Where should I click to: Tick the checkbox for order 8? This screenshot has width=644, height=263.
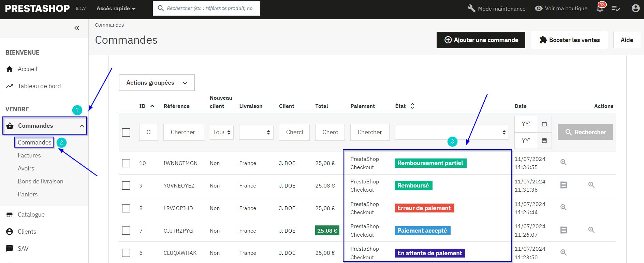point(126,208)
